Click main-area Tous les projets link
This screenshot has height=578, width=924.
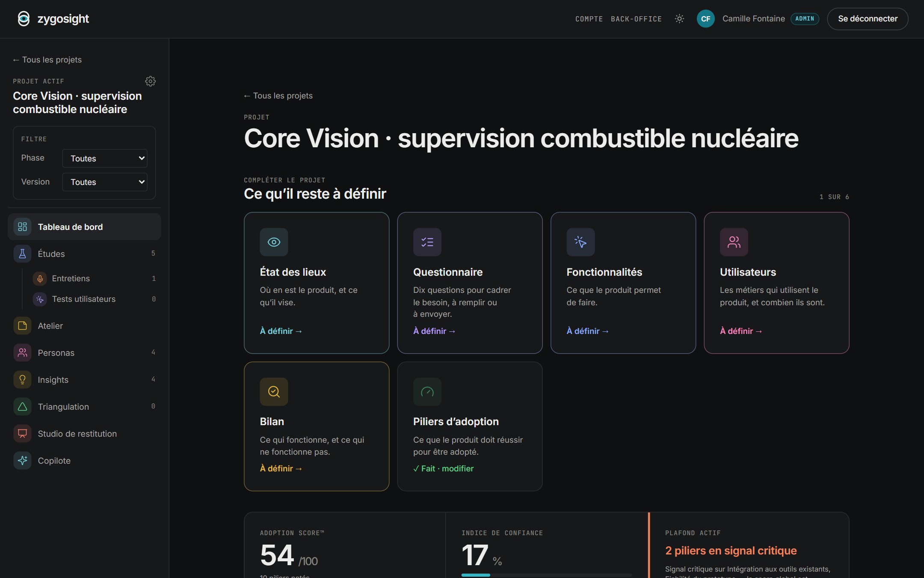click(x=278, y=96)
